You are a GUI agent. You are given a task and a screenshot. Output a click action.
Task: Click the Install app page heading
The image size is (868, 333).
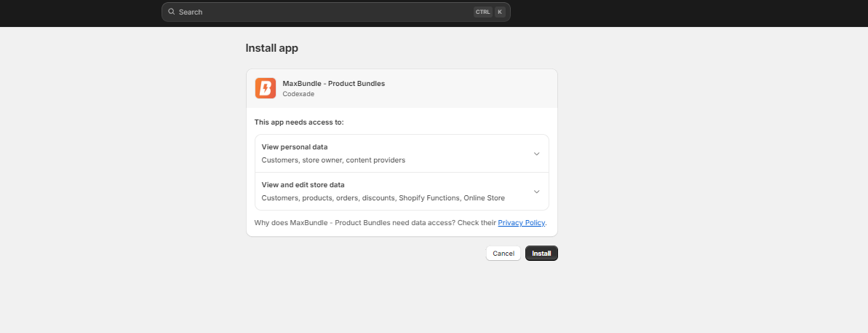pyautogui.click(x=271, y=48)
